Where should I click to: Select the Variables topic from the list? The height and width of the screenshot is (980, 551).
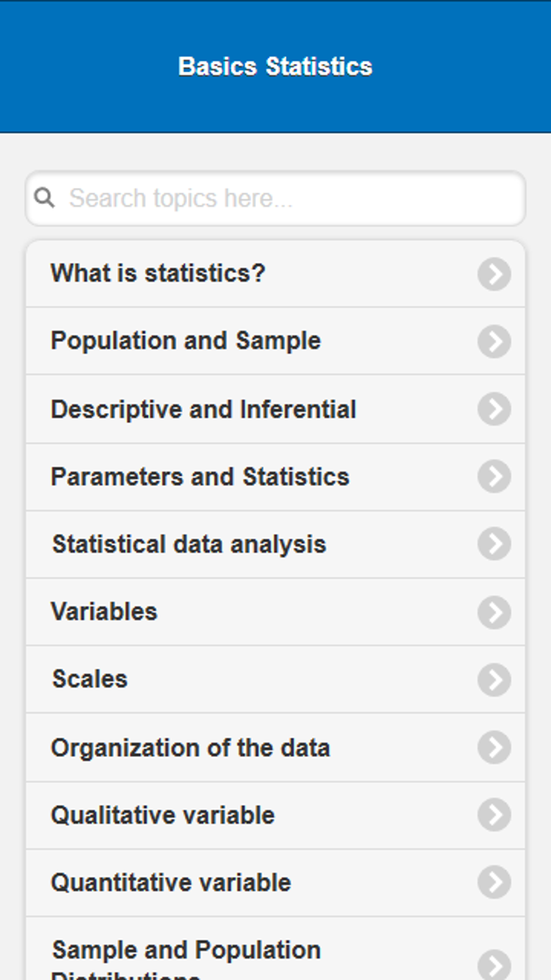[x=104, y=612]
